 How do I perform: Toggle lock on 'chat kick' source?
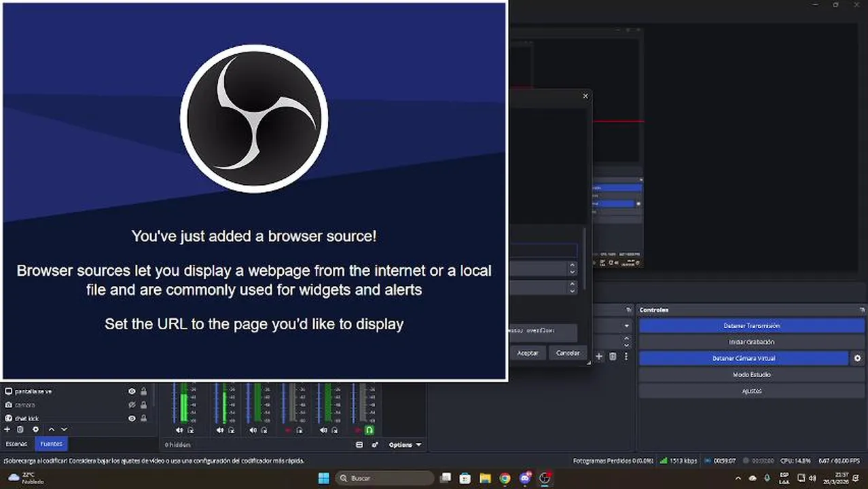(143, 418)
